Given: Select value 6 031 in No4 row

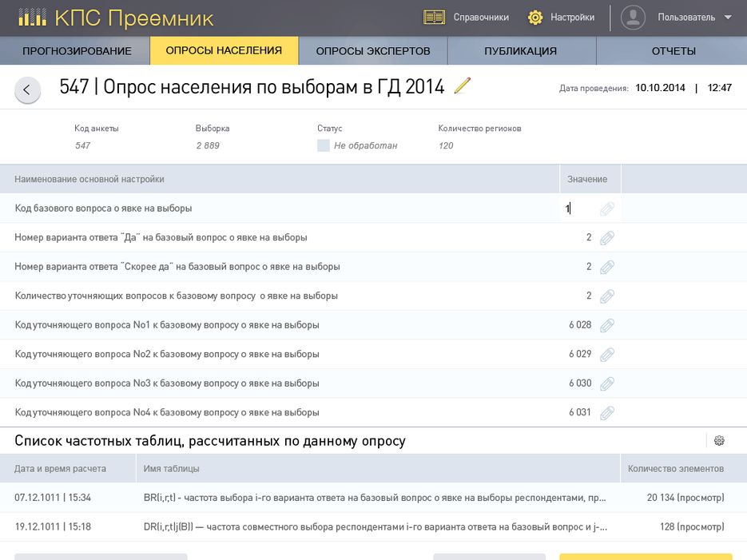Looking at the screenshot, I should pyautogui.click(x=580, y=412).
